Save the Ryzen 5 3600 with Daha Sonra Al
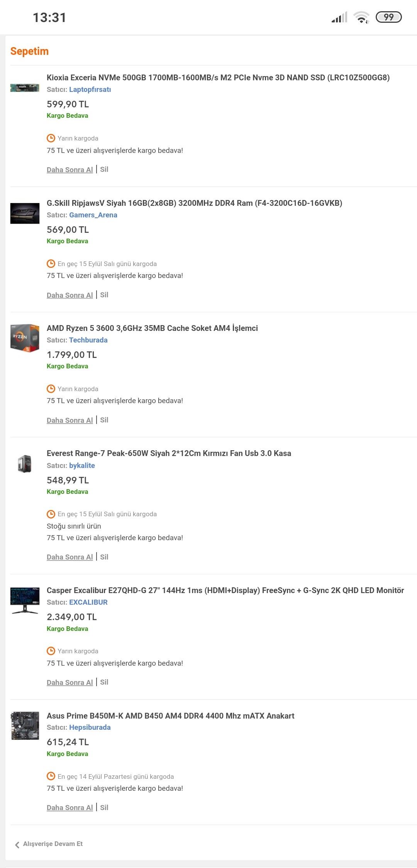This screenshot has width=417, height=868. (70, 420)
